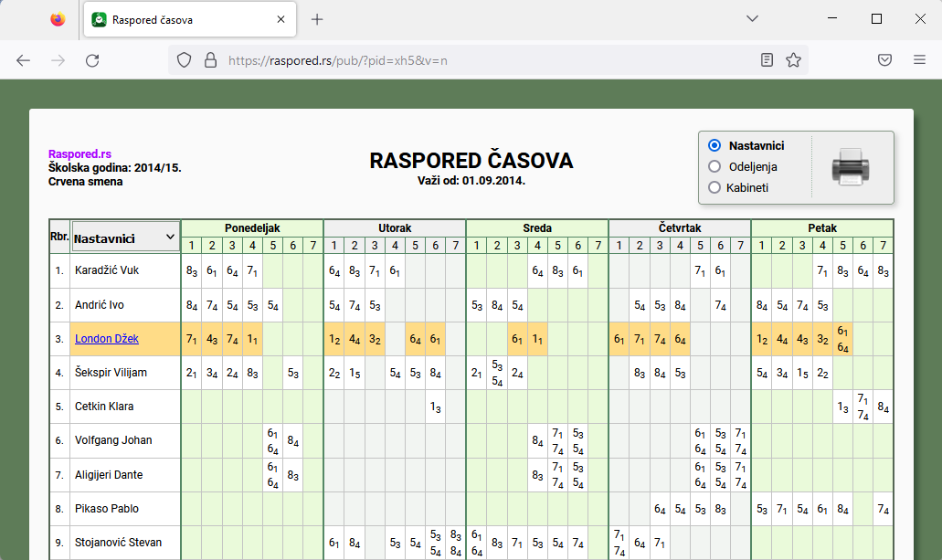Click the Važi od: 01.09.2014. text
Screen dimensions: 942x560
[x=471, y=180]
